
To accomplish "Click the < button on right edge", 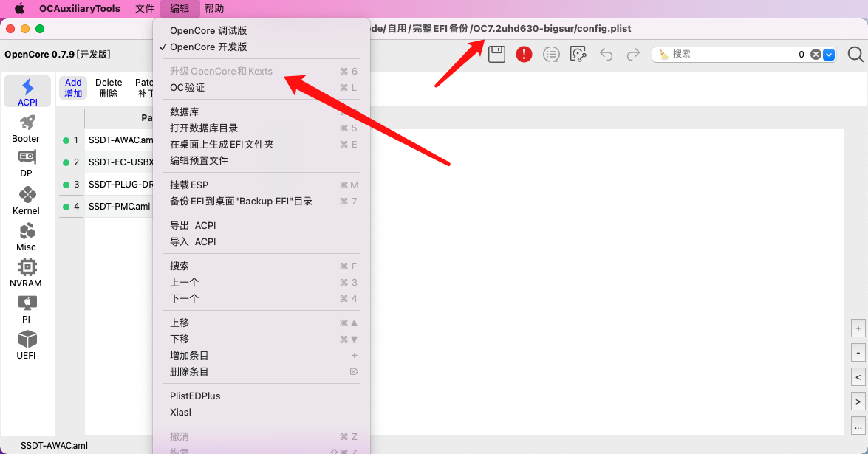I will click(858, 377).
